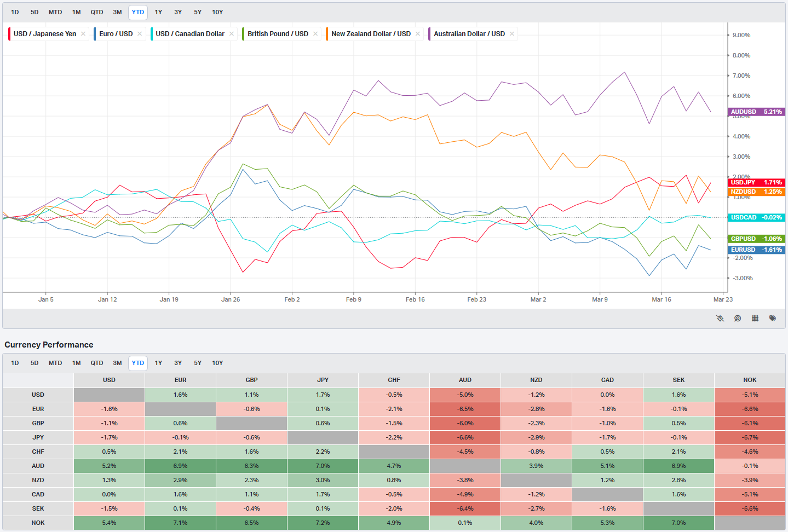
Task: Click the Currency Performance heading
Action: point(49,345)
